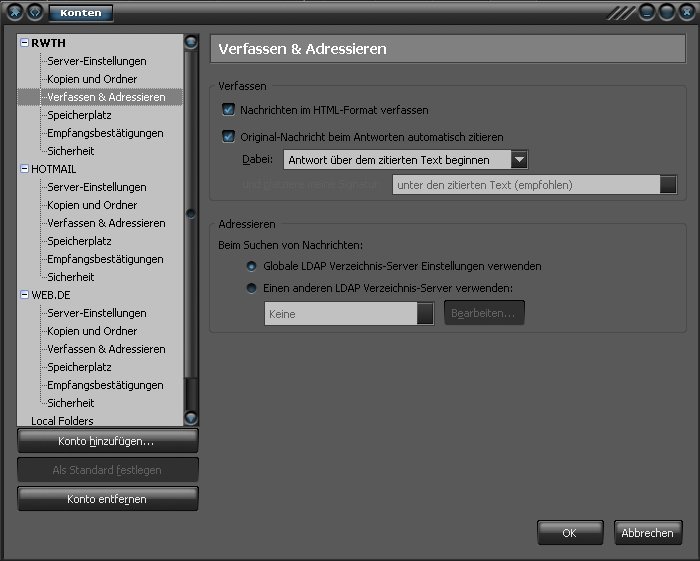Collapse the RWTH account tree
The image size is (700, 561).
[25, 43]
